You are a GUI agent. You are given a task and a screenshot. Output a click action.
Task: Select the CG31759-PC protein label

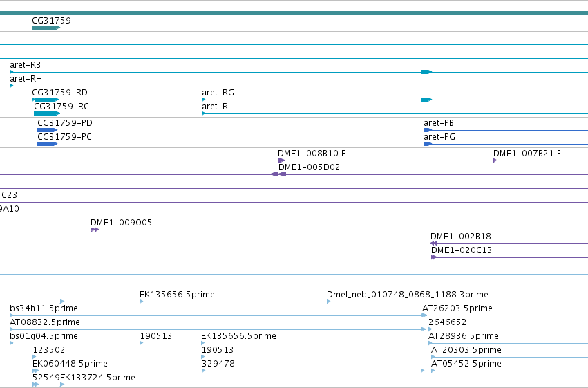pos(64,137)
